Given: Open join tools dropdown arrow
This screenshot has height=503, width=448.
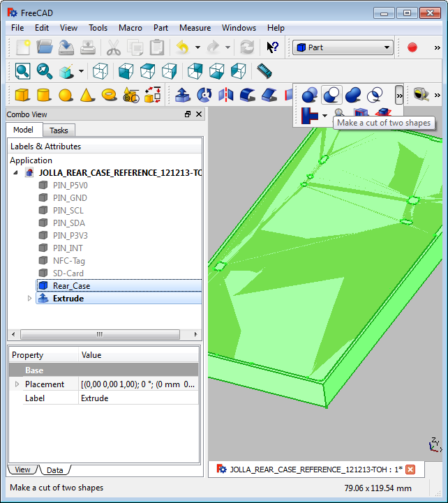Looking at the screenshot, I should tap(324, 116).
